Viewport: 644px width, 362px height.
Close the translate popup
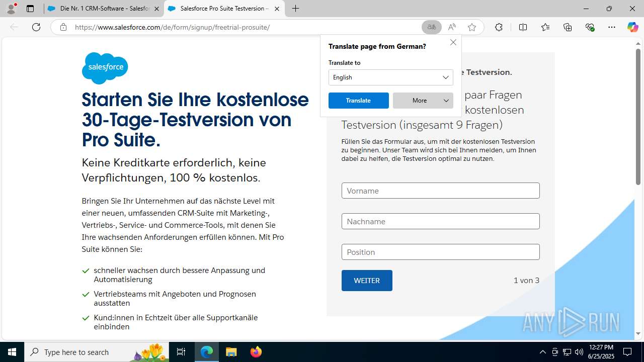[453, 42]
